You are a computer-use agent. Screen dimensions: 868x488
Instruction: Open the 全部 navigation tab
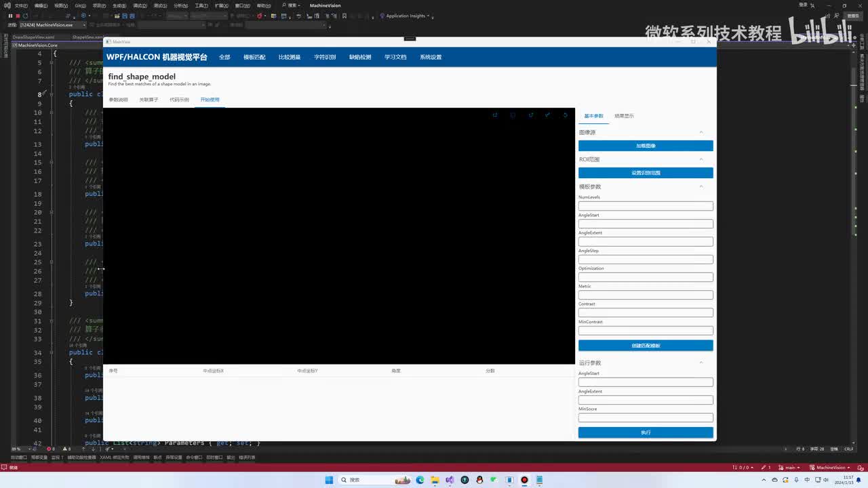pos(224,57)
